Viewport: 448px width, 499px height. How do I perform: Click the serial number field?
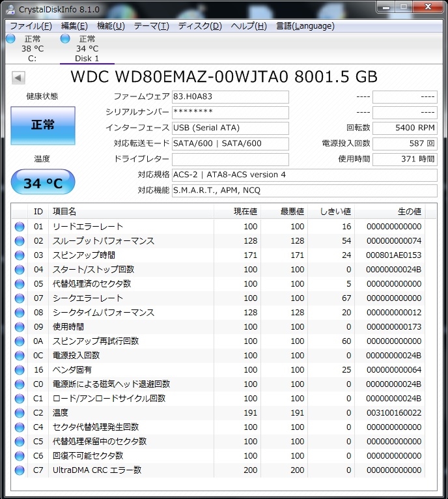(231, 112)
